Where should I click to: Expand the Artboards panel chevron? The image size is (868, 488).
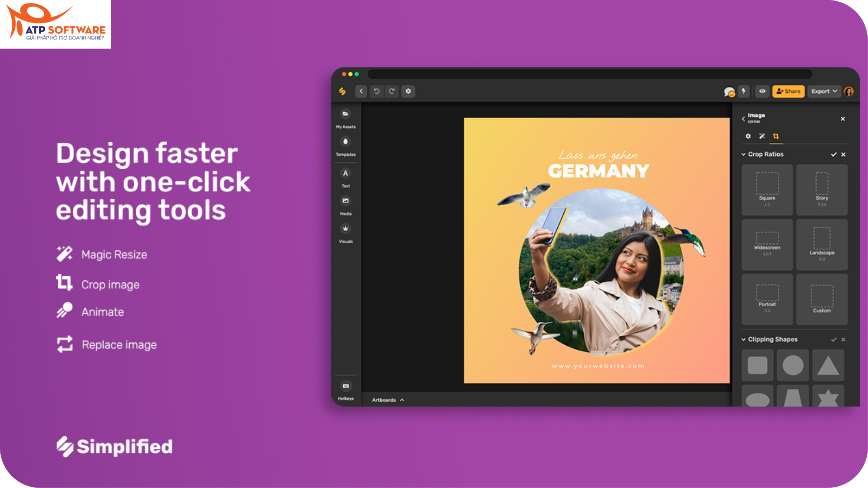click(x=402, y=400)
